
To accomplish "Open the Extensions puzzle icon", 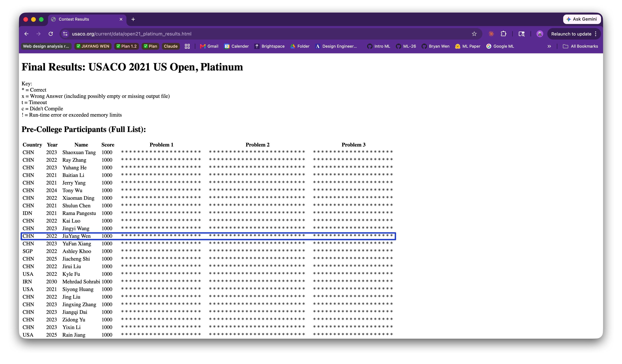I will point(503,34).
